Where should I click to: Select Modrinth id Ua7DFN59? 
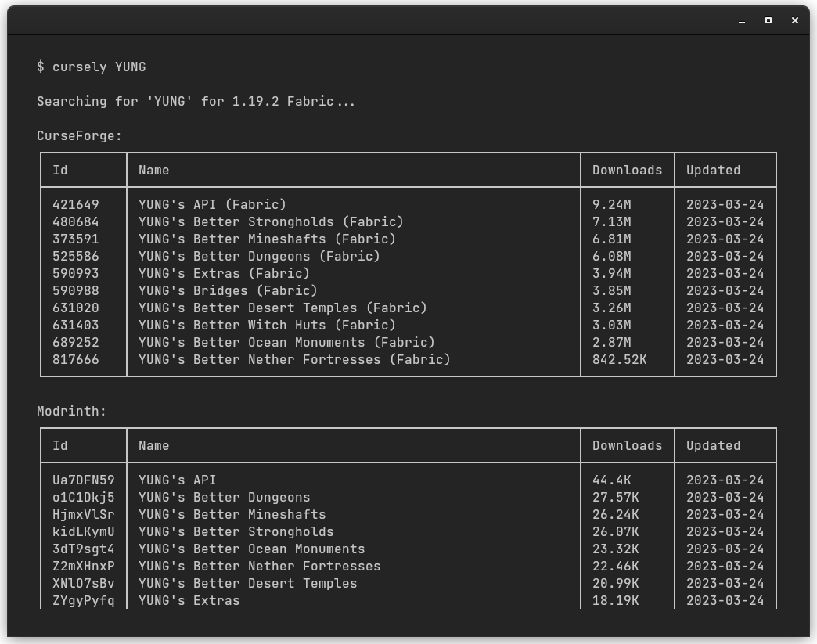point(84,480)
